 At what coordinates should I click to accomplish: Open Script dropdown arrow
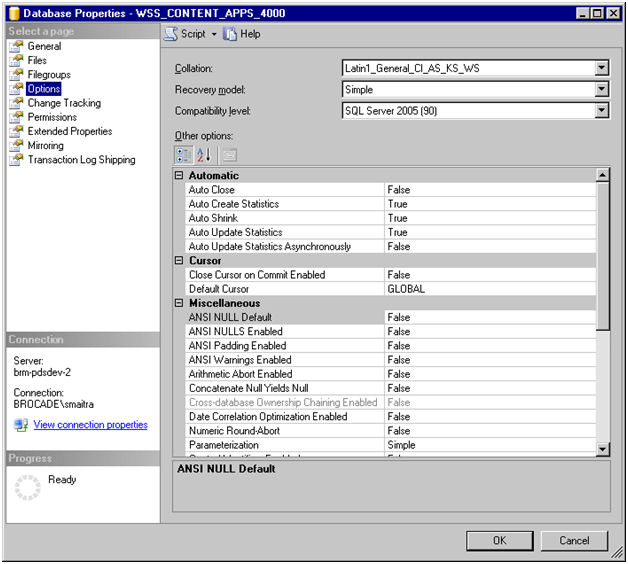(214, 34)
